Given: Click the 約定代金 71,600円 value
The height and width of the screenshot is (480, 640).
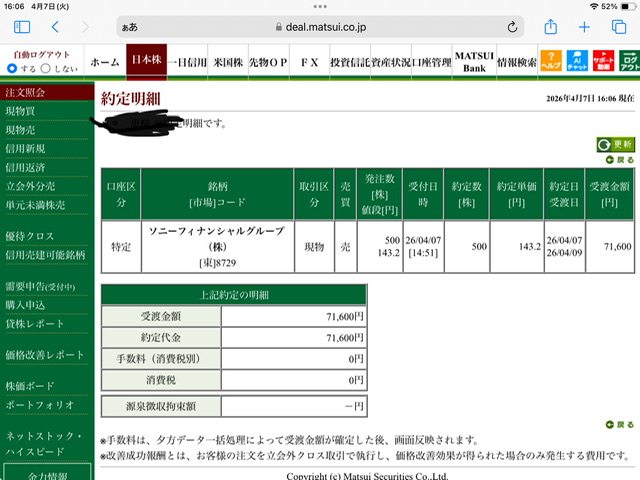Looking at the screenshot, I should tap(345, 338).
